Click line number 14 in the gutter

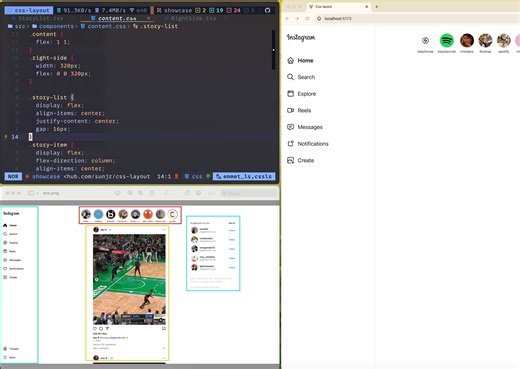click(15, 137)
